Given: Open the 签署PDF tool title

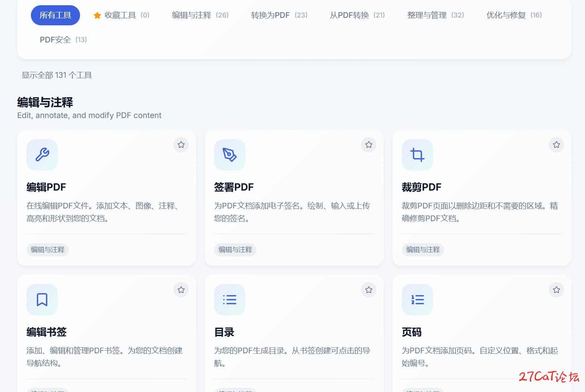Looking at the screenshot, I should pyautogui.click(x=234, y=187).
